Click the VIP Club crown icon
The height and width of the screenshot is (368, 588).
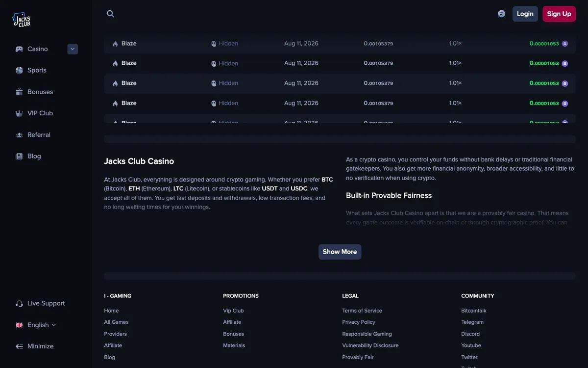click(19, 113)
